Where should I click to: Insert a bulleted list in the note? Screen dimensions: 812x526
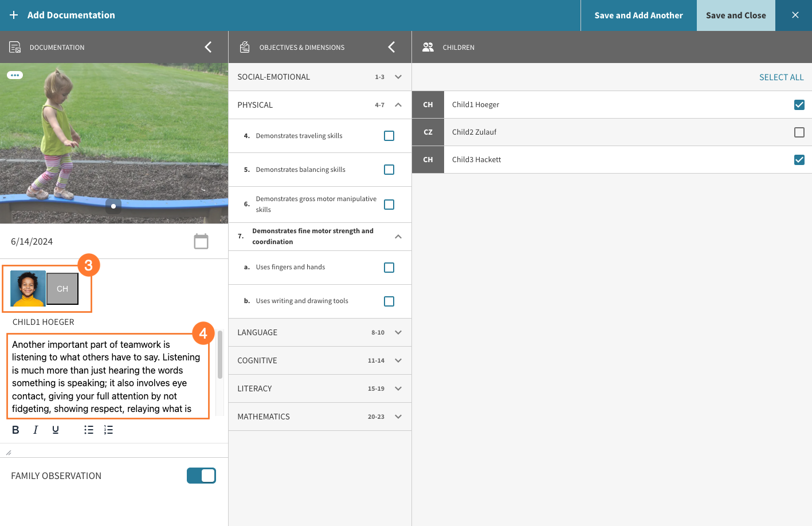coord(88,429)
